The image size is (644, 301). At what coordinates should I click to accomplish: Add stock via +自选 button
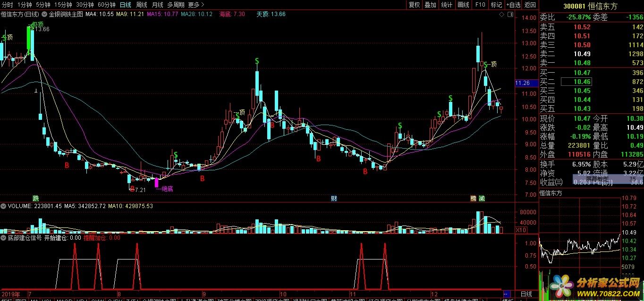[x=513, y=5]
